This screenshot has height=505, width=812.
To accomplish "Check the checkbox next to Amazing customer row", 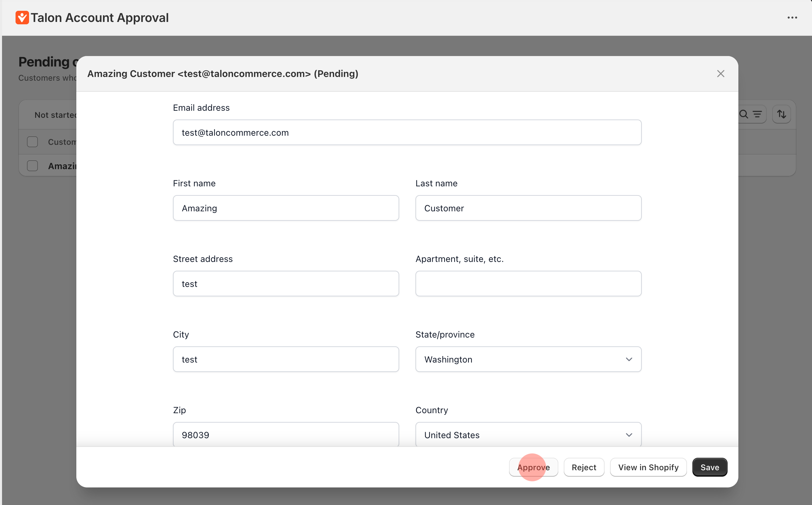I will 32,165.
